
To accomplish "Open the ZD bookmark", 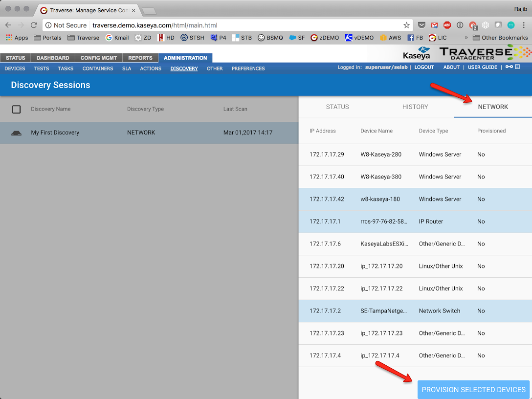I will coord(143,38).
